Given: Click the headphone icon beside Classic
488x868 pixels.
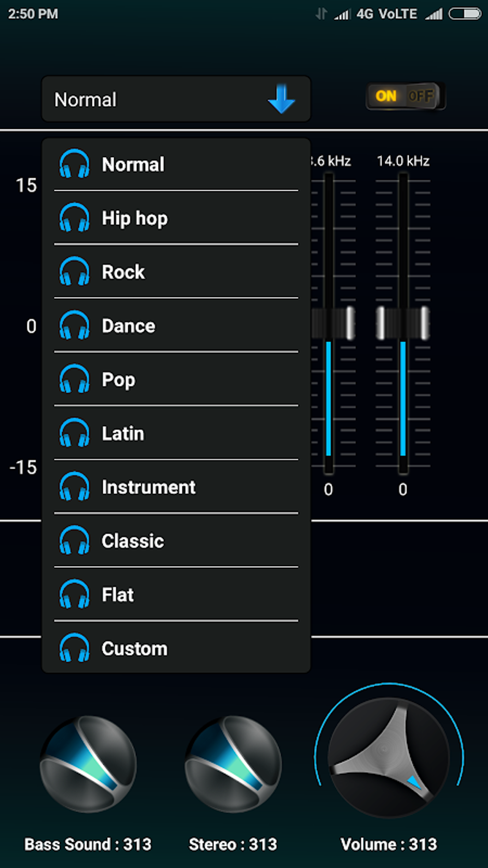Looking at the screenshot, I should click(74, 541).
